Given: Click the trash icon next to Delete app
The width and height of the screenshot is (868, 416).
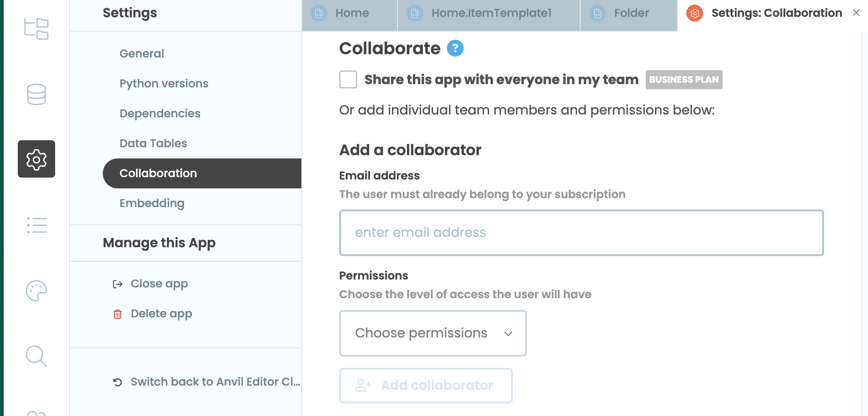Looking at the screenshot, I should tap(117, 314).
